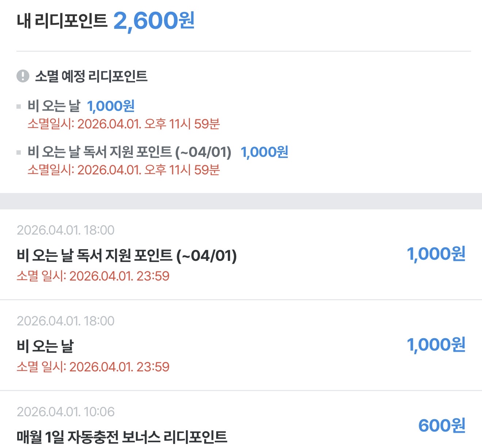Screen dimensions: 482x448
Task: Open 비 오는 날 in the expiring points list
Action: pos(54,106)
